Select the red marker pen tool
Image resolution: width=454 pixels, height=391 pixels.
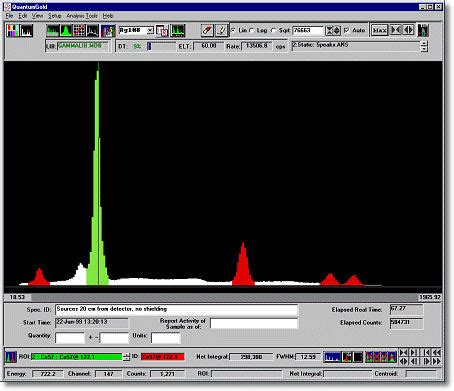207,31
